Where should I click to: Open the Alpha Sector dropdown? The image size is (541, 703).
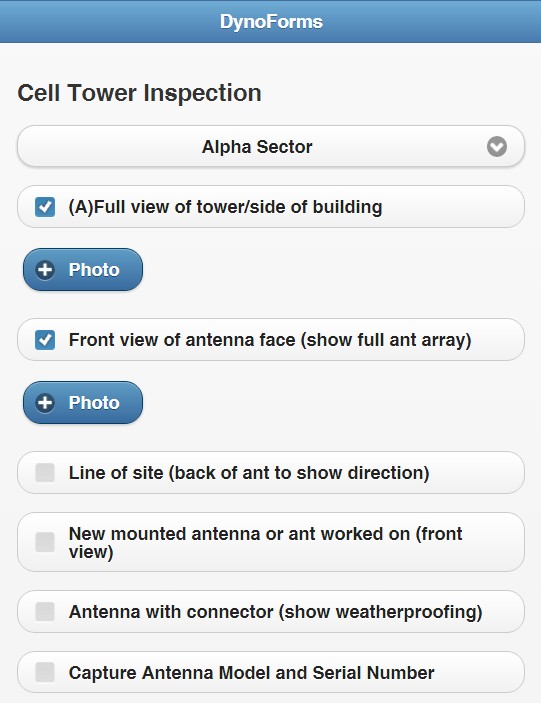271,147
